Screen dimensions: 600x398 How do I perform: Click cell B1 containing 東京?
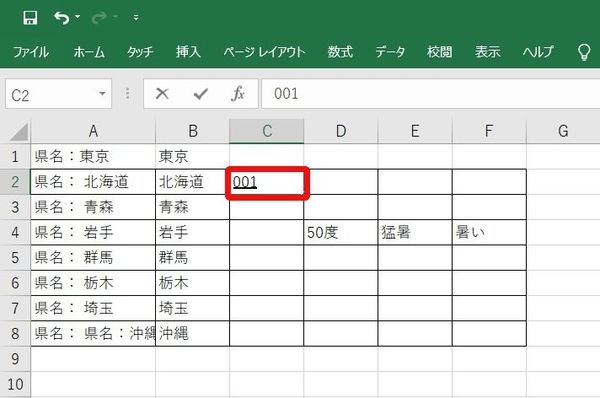click(x=192, y=157)
